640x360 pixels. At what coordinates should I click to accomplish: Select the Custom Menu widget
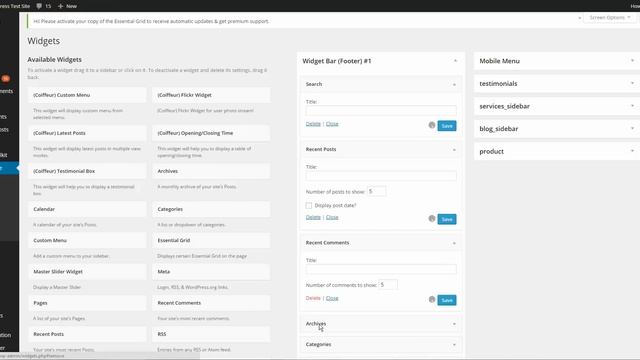(87, 240)
